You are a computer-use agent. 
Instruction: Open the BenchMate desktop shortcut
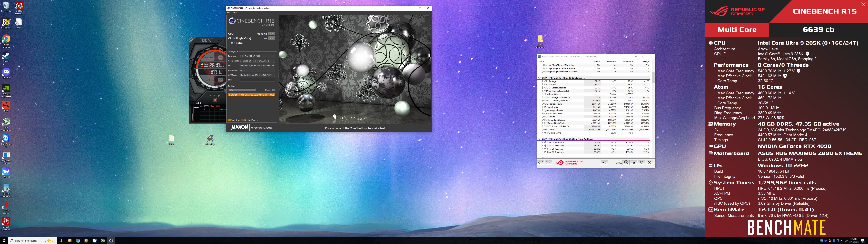[x=6, y=24]
